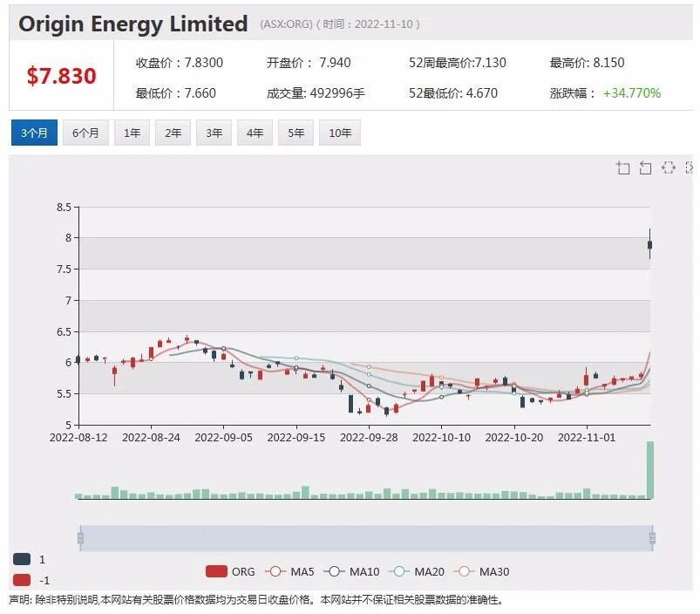Click the 6.5 y-axis label
700x614 pixels.
tap(64, 331)
